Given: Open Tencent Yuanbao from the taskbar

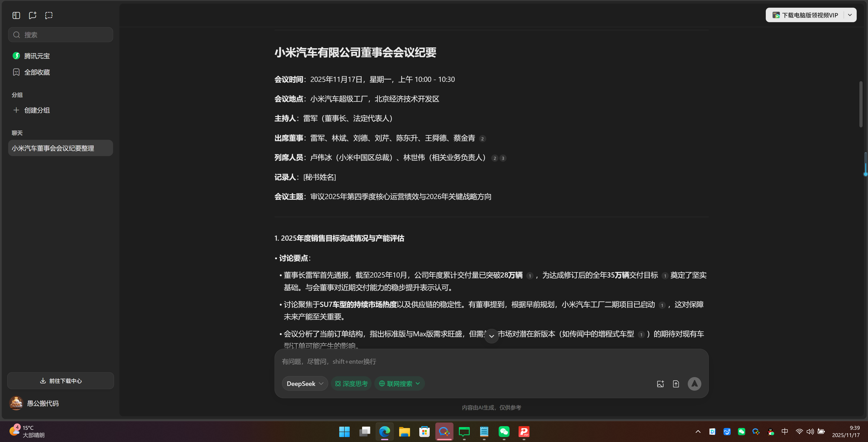Looking at the screenshot, I should coord(444,432).
